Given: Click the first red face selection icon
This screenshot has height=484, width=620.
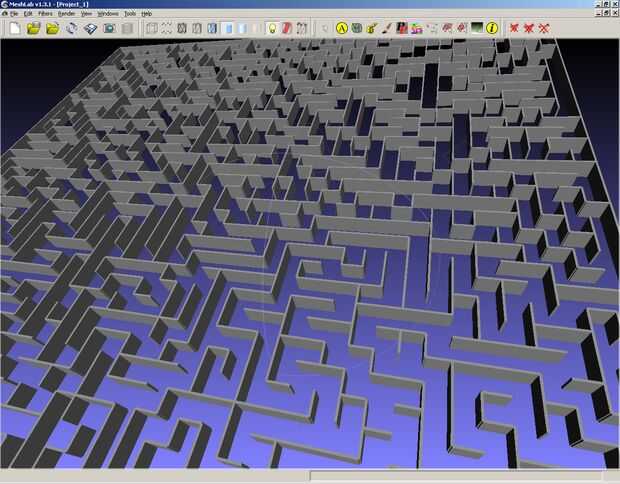Looking at the screenshot, I should tap(447, 28).
